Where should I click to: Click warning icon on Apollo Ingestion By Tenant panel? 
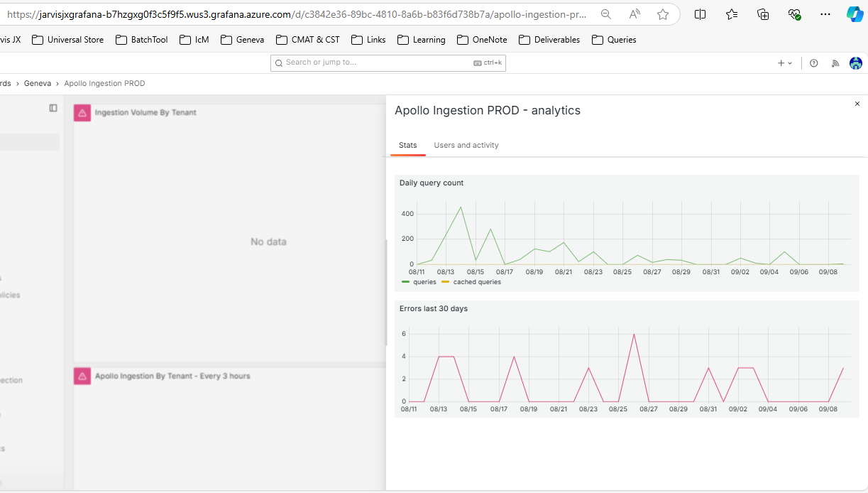(82, 376)
